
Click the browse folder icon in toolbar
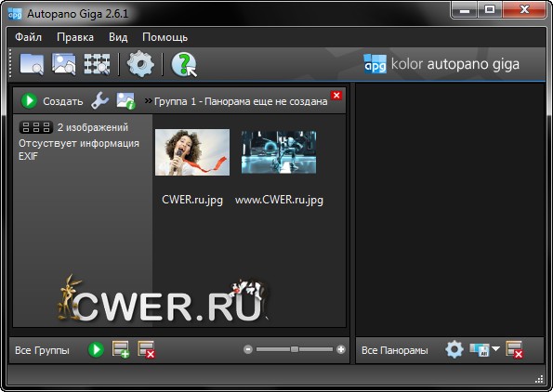[32, 64]
